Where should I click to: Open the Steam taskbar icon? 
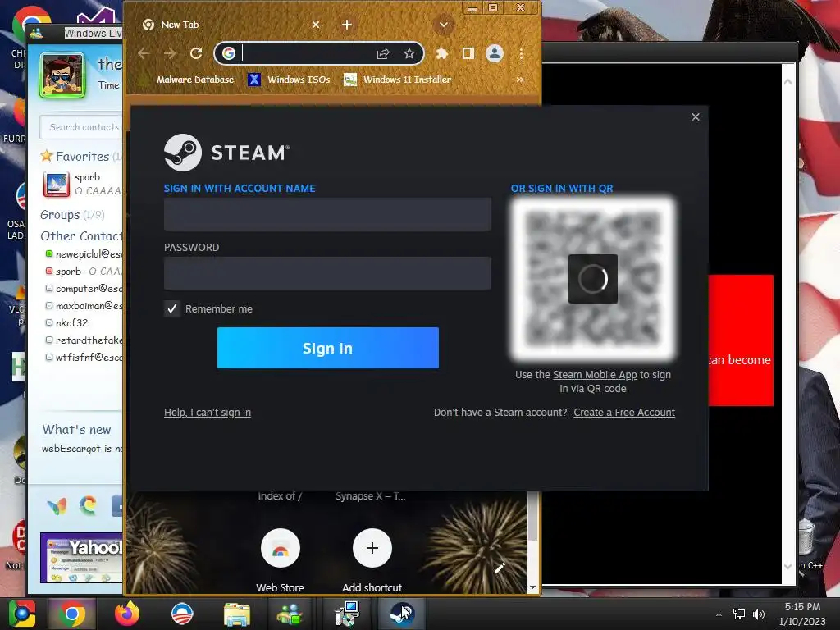[x=402, y=614]
